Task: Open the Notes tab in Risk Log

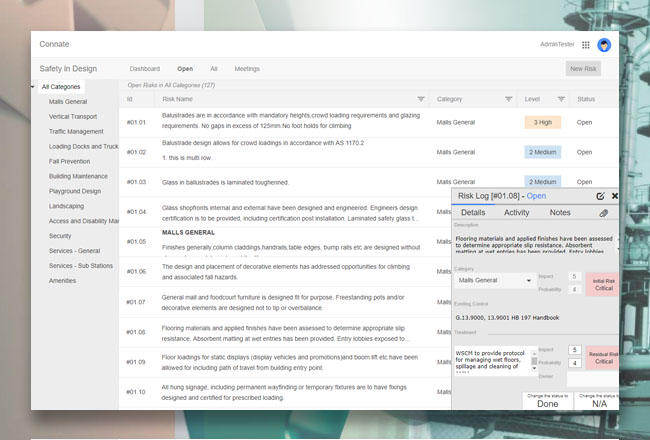Action: click(x=560, y=213)
